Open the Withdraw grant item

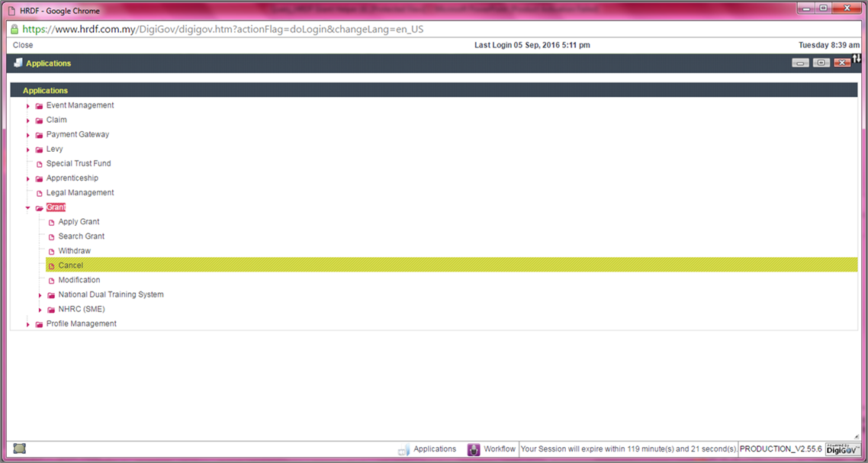(75, 251)
